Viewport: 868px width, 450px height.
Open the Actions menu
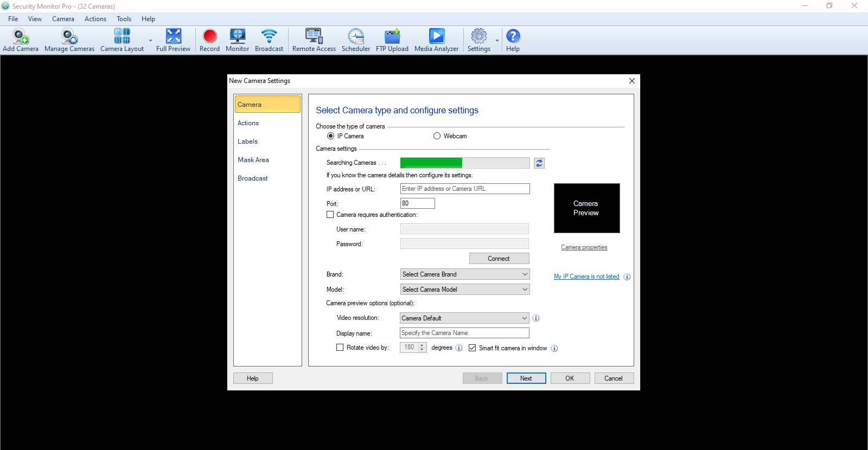tap(95, 19)
